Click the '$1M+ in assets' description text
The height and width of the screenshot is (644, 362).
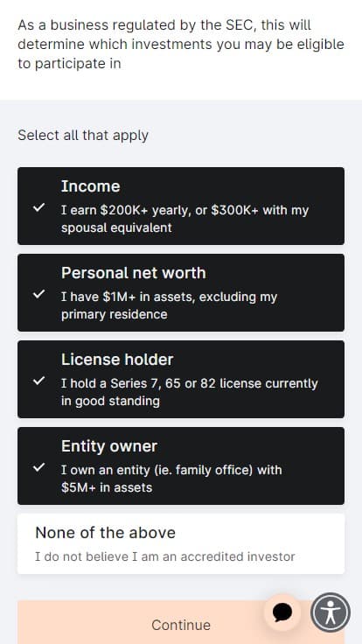tap(169, 305)
